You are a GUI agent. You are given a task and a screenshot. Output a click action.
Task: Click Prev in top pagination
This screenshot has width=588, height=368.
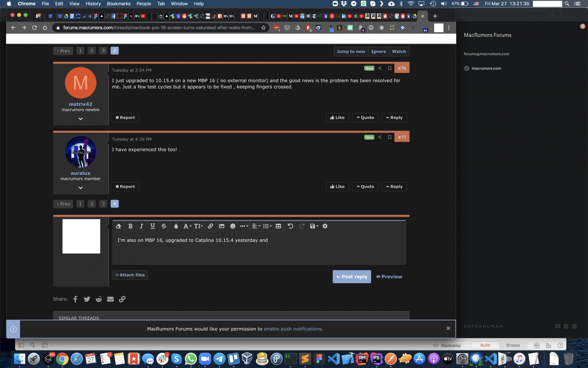click(x=64, y=51)
